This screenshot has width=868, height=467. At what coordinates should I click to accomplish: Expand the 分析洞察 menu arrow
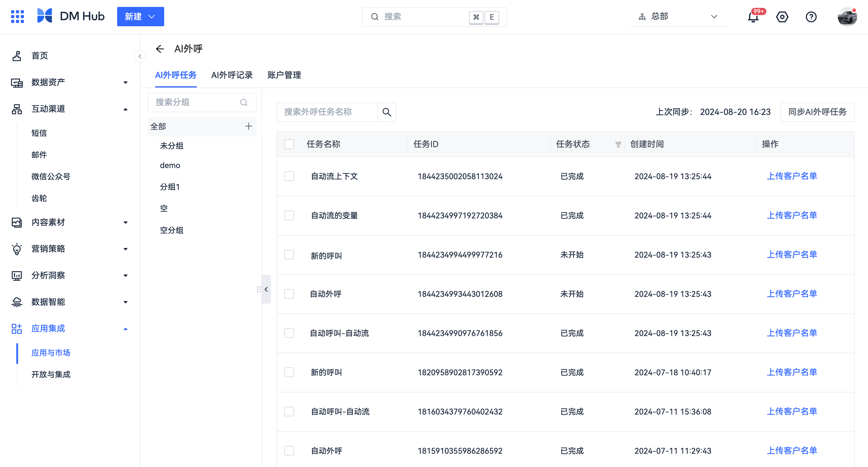pyautogui.click(x=126, y=276)
